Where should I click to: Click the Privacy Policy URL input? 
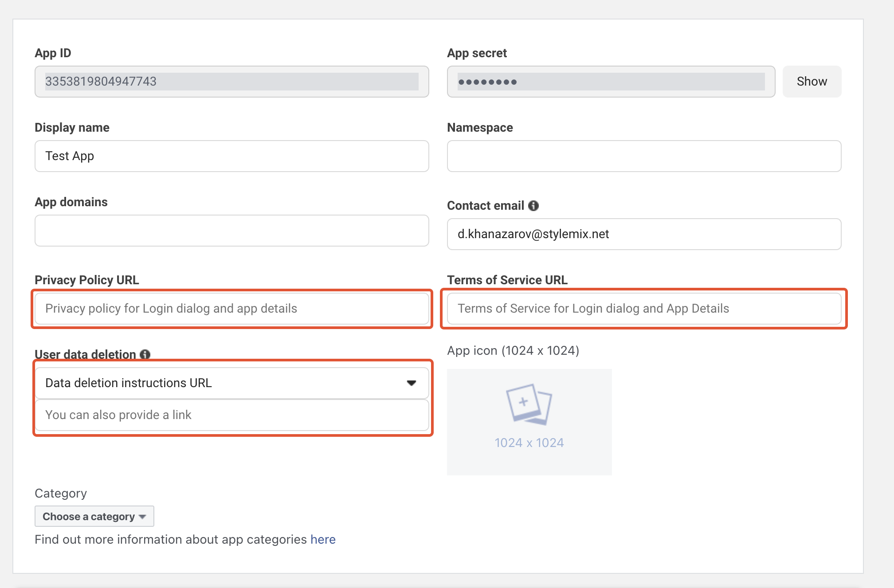click(231, 309)
